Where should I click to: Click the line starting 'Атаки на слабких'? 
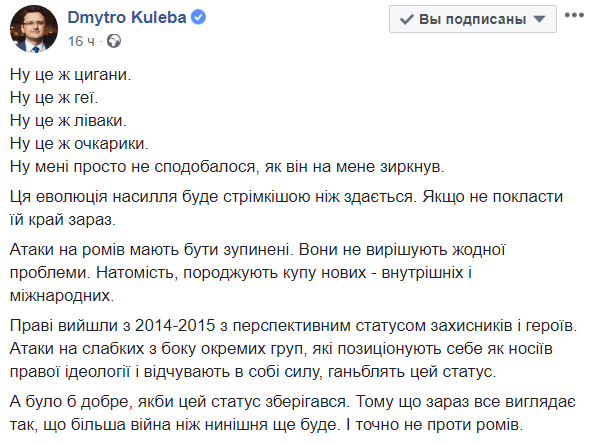click(x=281, y=349)
